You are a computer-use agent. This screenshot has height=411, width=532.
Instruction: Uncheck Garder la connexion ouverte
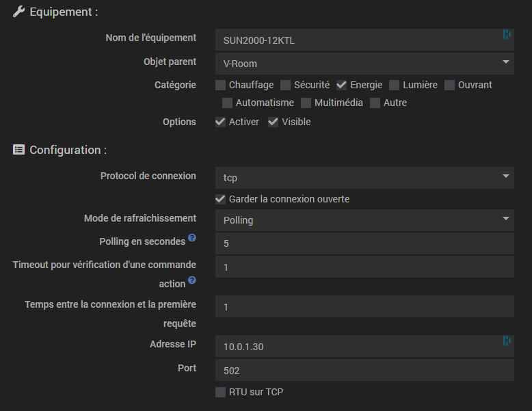221,199
